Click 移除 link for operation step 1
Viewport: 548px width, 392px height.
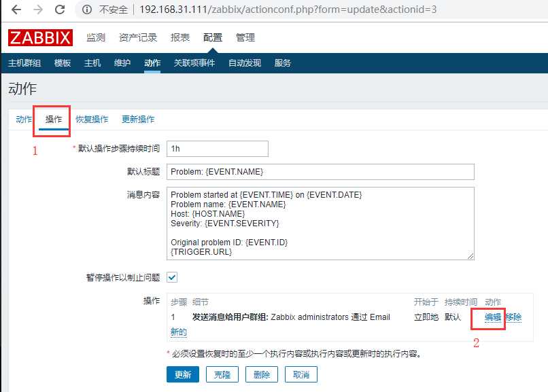coord(513,317)
